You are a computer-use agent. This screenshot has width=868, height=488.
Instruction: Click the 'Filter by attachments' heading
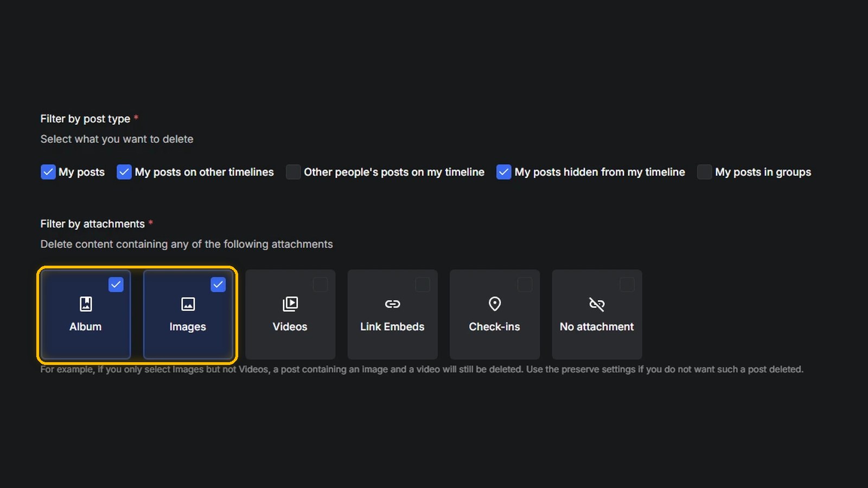93,224
